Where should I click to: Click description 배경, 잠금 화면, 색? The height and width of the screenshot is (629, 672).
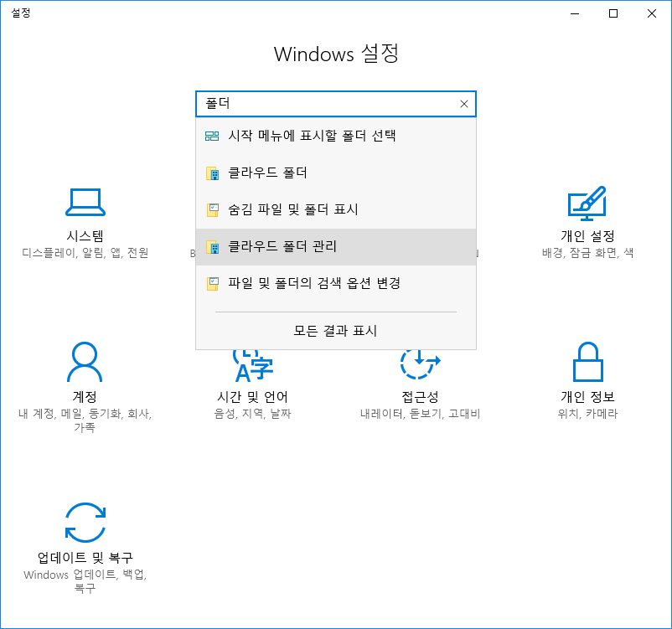coord(587,253)
